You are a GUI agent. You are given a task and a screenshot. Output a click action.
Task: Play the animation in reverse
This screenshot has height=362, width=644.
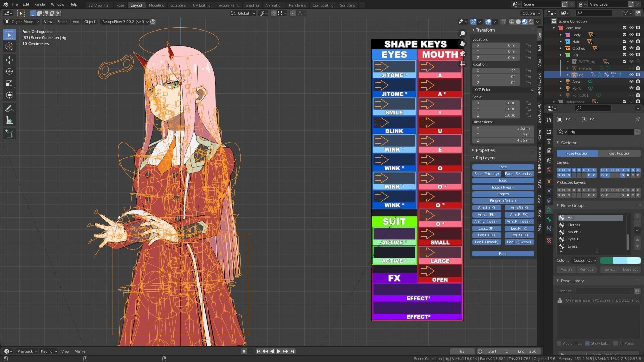pyautogui.click(x=272, y=351)
